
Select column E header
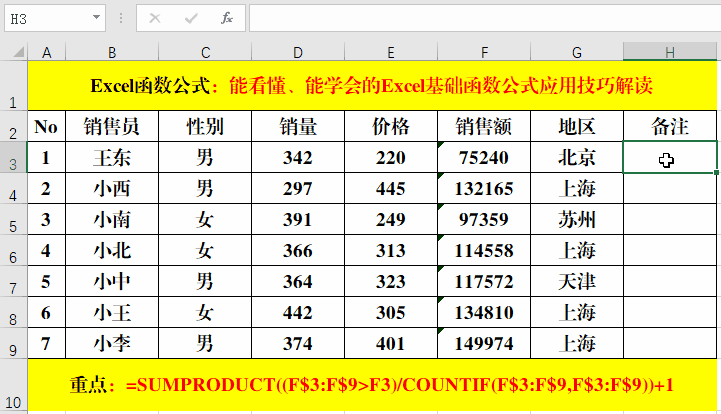(x=391, y=52)
